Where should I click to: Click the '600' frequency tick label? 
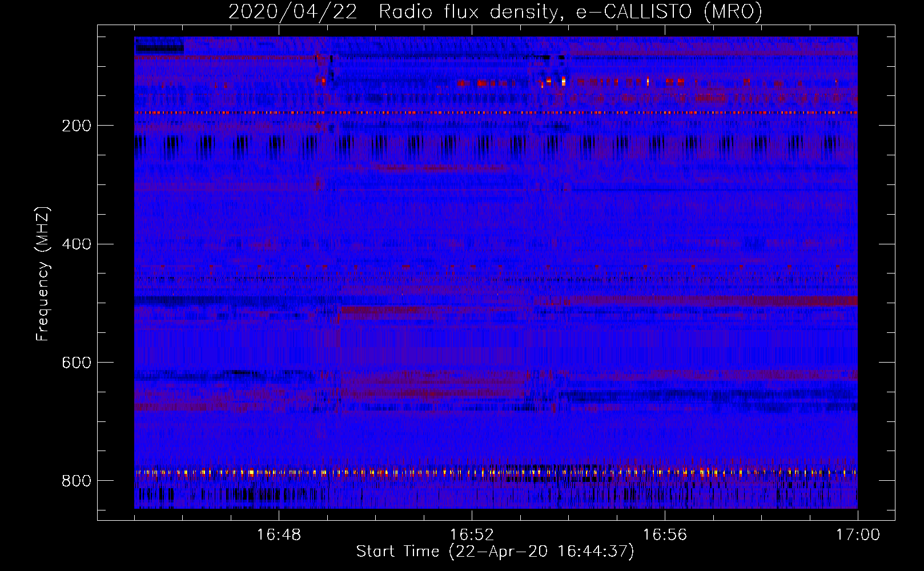click(77, 363)
